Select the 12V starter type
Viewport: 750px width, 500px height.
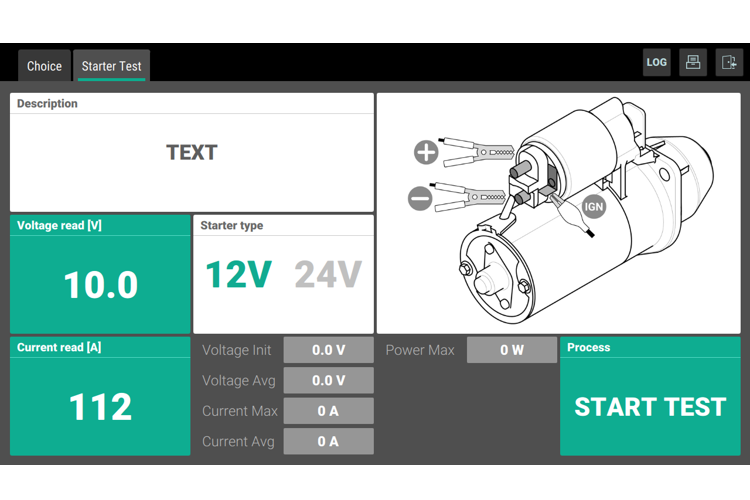pyautogui.click(x=238, y=274)
